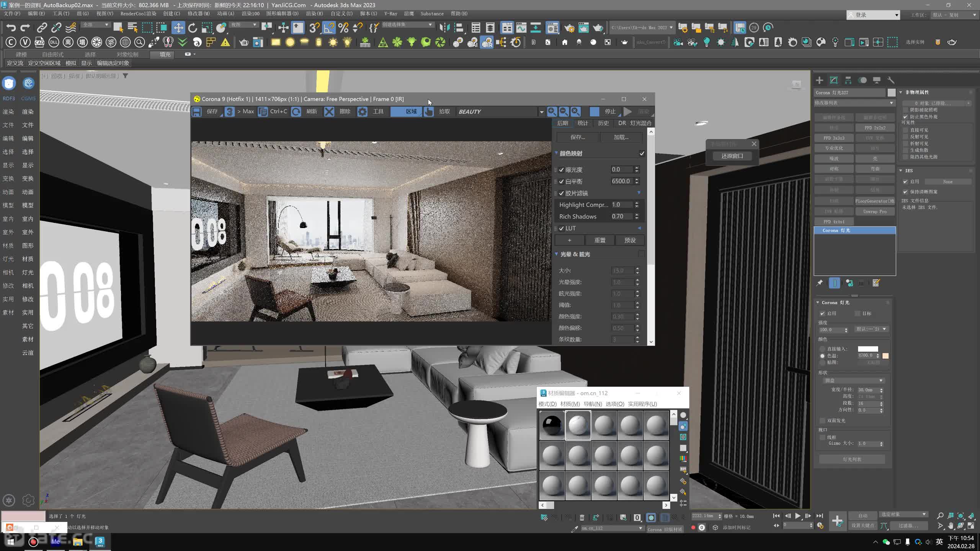Click the zoom in magnifier in Corona frame buffer

pyautogui.click(x=552, y=111)
